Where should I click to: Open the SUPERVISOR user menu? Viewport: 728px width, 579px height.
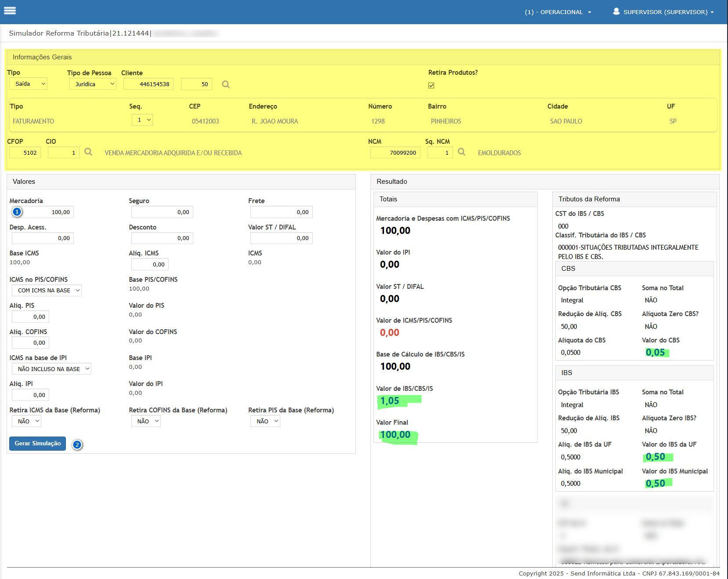[668, 12]
